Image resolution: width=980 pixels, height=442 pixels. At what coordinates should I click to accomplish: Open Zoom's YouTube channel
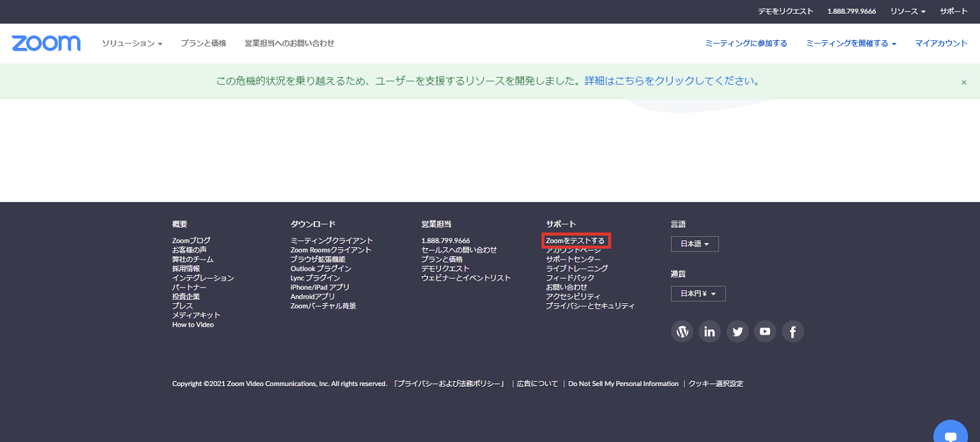[x=765, y=331]
